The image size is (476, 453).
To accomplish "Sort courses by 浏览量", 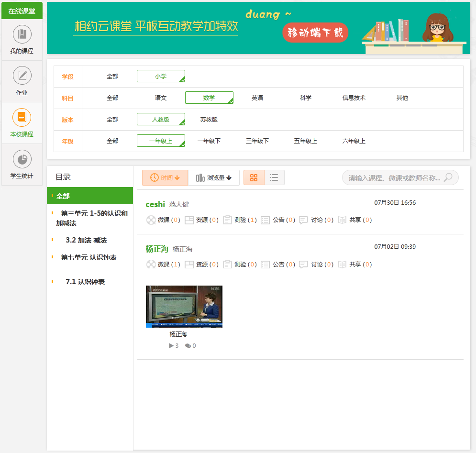I will point(214,177).
